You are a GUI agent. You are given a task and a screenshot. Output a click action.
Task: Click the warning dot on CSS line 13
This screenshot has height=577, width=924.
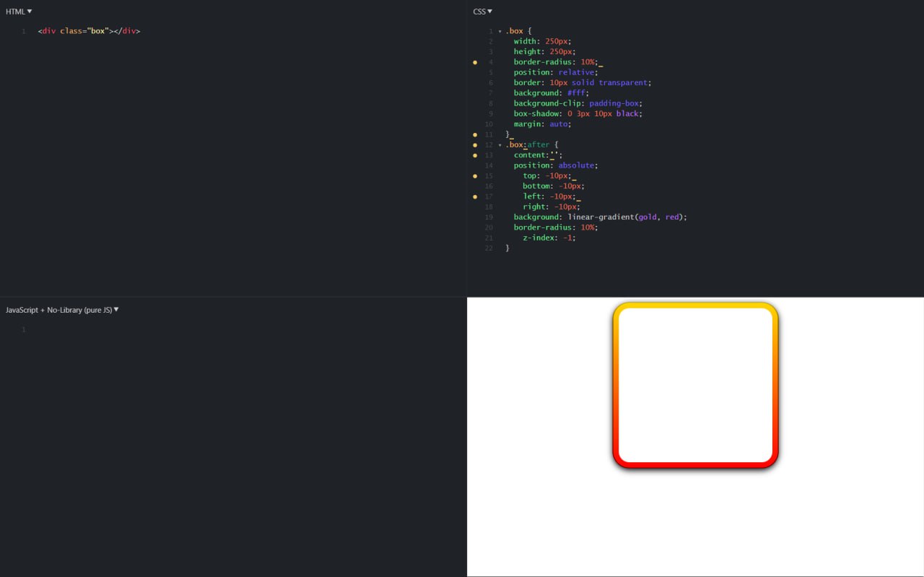475,155
